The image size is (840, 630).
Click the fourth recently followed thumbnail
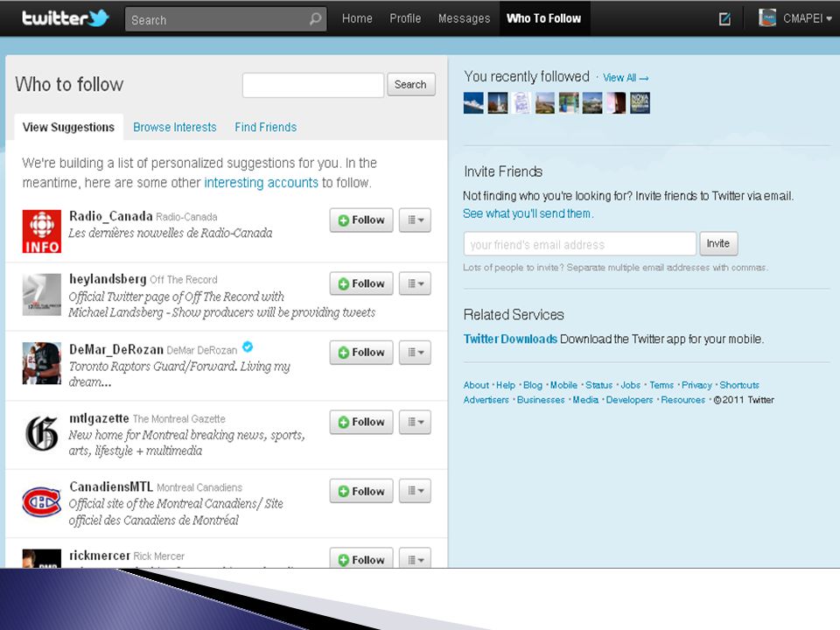click(545, 103)
